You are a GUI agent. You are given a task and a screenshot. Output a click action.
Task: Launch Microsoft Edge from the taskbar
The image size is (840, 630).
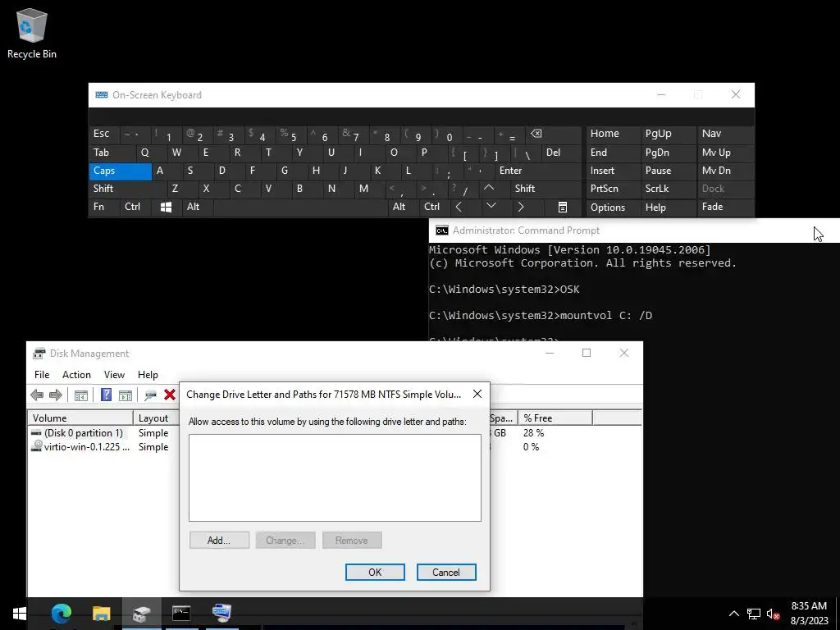[x=61, y=614]
